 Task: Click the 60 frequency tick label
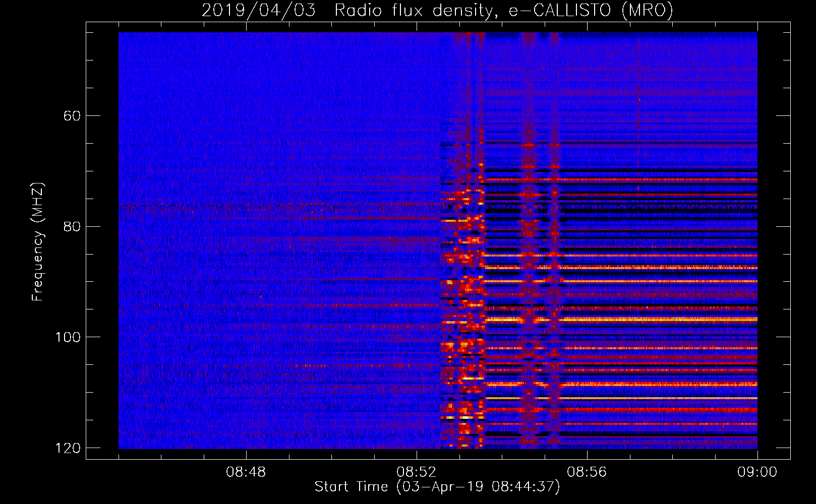coord(73,116)
